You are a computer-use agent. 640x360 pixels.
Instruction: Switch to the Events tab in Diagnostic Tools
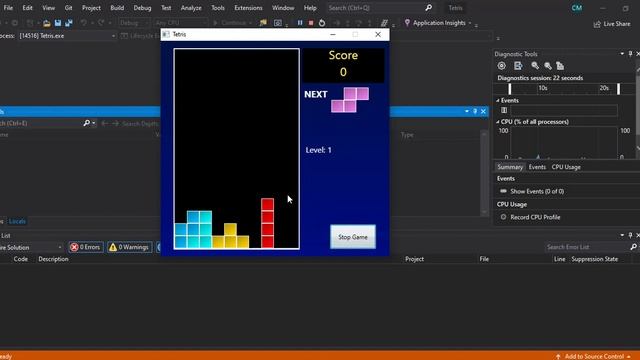point(537,167)
